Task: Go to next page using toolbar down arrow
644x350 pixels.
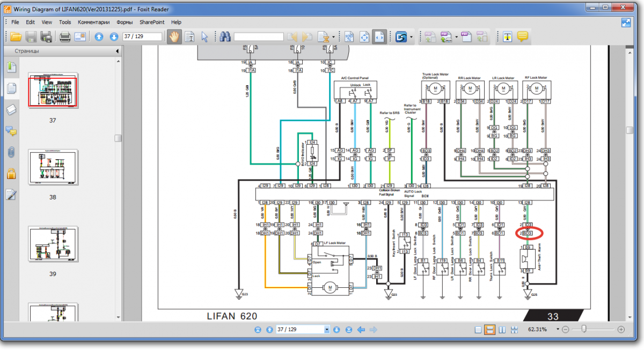Action: [x=114, y=37]
